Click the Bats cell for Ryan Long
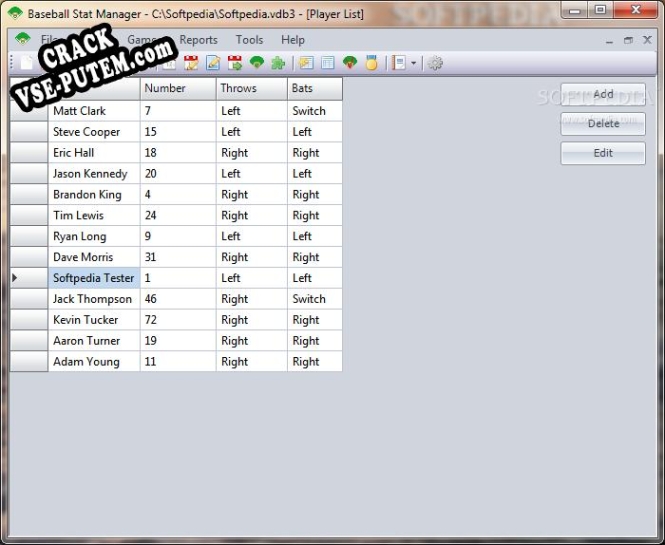Viewport: 665px width, 545px height. tap(315, 236)
